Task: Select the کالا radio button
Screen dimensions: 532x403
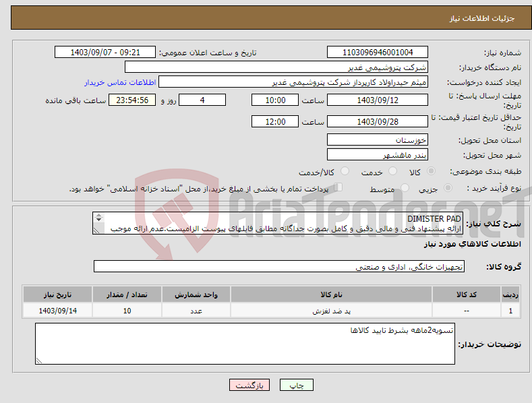Action: click(431, 171)
